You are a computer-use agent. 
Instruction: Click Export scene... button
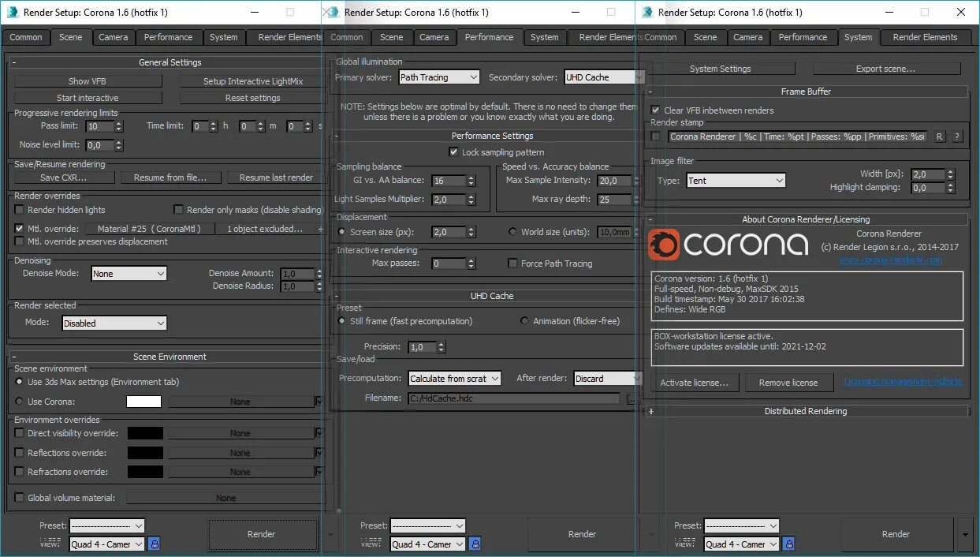pyautogui.click(x=885, y=69)
